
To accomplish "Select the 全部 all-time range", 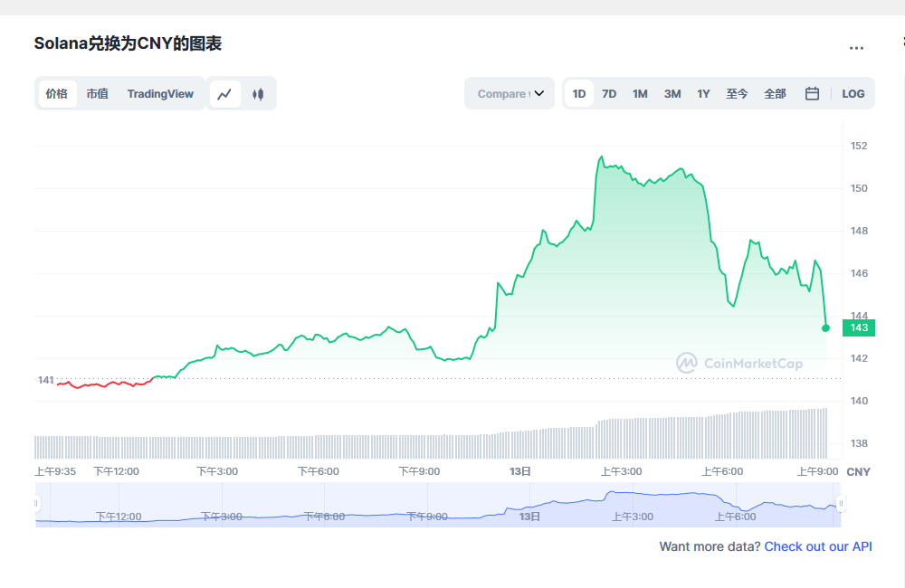I will tap(776, 93).
